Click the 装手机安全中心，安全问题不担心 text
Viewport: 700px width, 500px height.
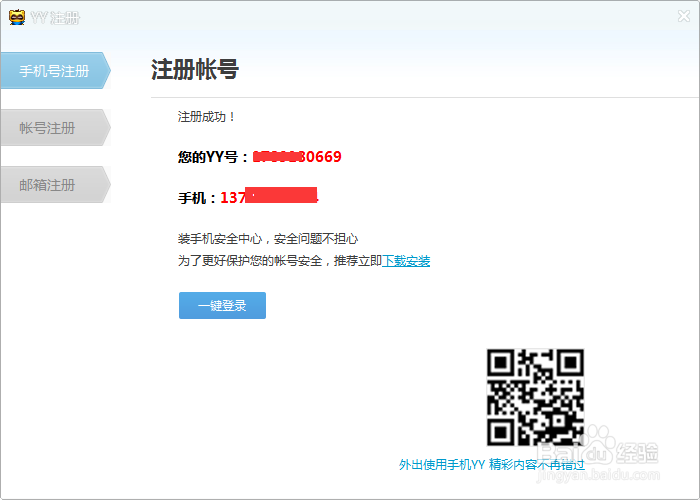tap(268, 239)
